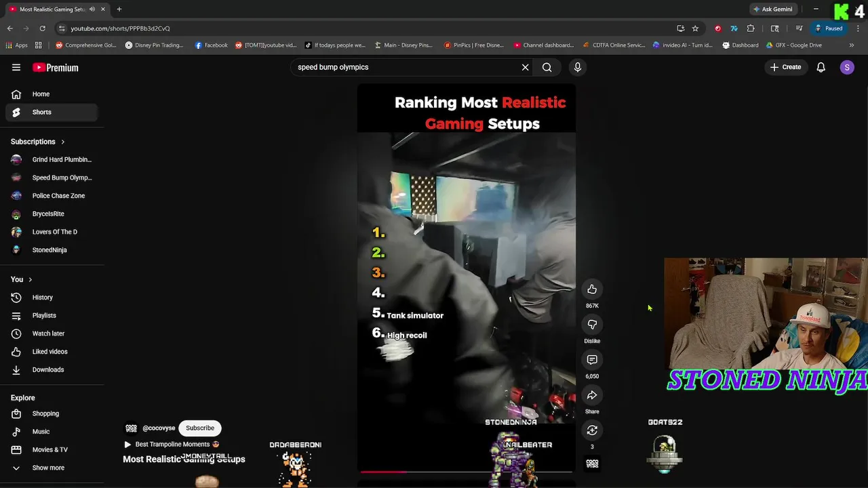Run search with the magnifier button
Image resolution: width=868 pixels, height=488 pixels.
point(547,67)
